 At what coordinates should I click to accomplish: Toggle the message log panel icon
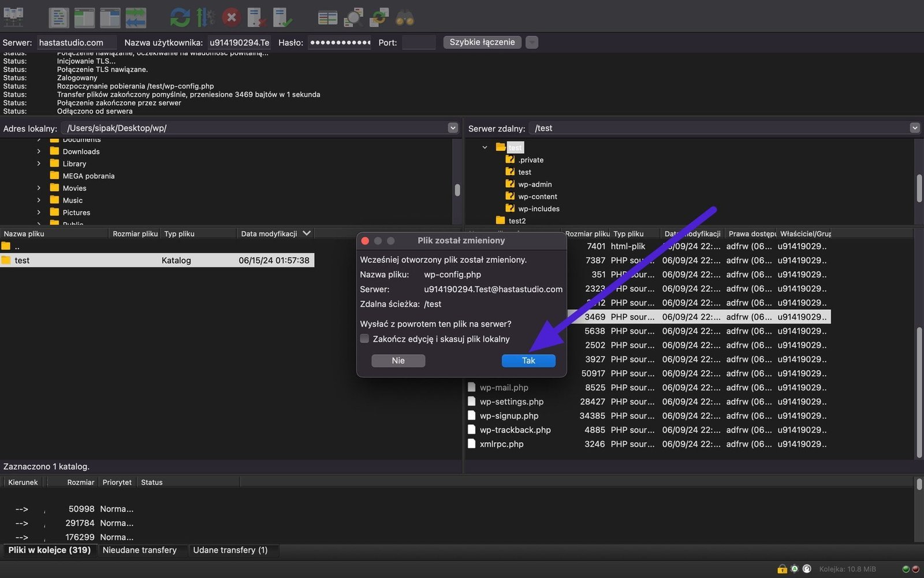pos(58,17)
